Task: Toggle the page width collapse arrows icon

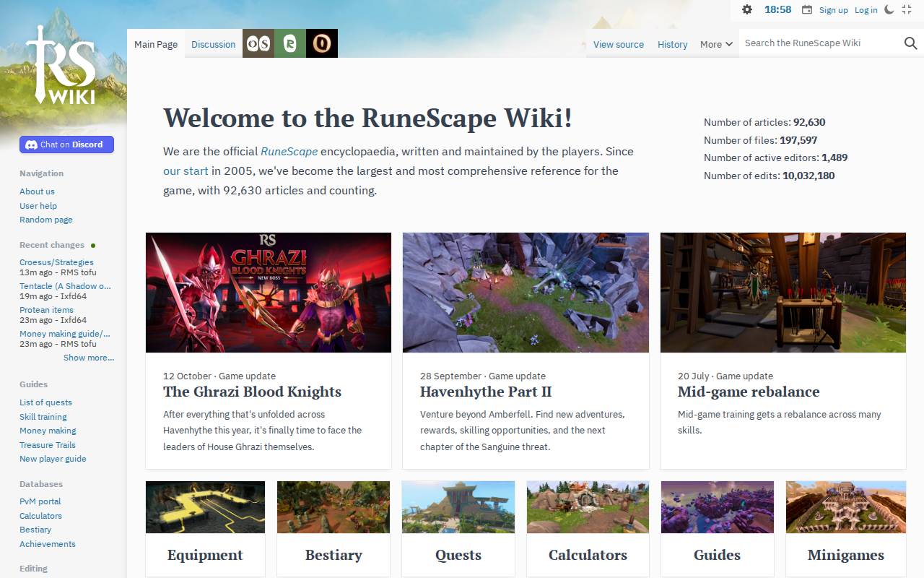Action: (x=907, y=9)
